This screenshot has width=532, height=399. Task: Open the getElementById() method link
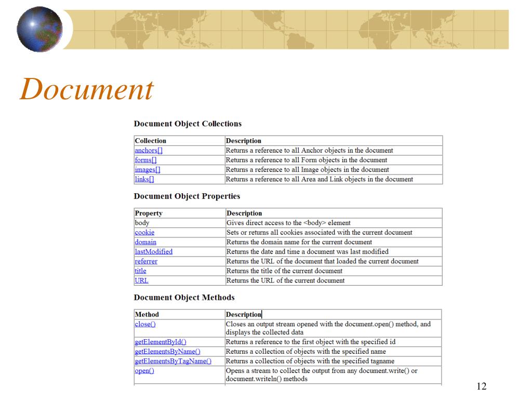(161, 342)
